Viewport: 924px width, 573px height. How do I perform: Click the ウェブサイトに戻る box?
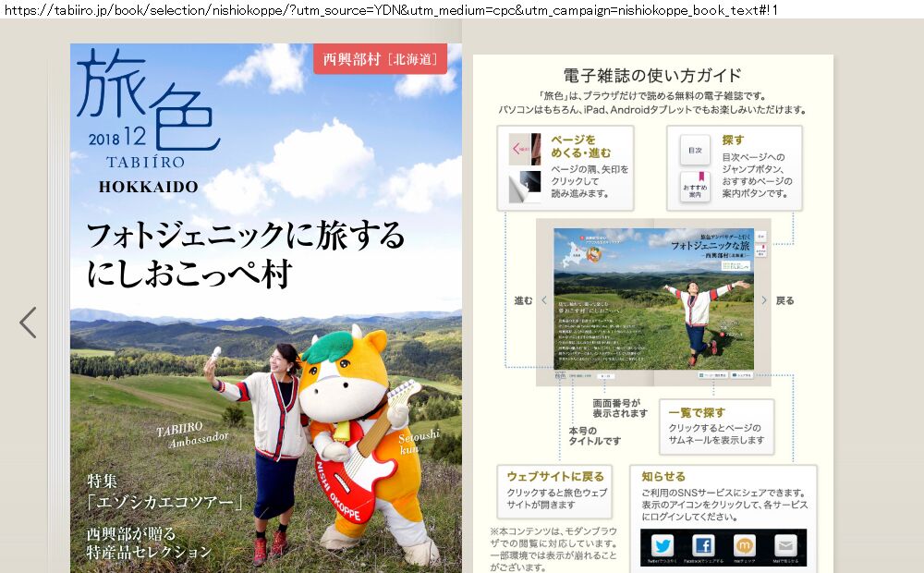554,492
